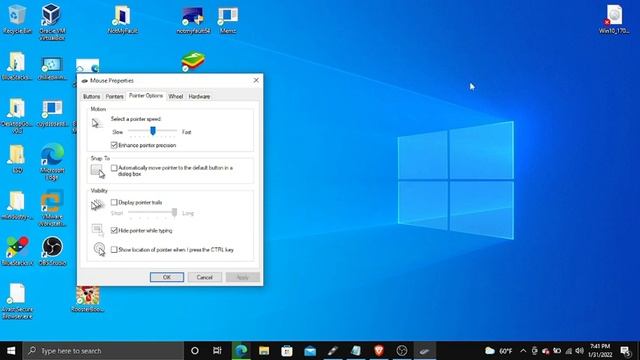Open Brave browser from the taskbar
Image resolution: width=640 pixels, height=360 pixels.
click(x=379, y=351)
